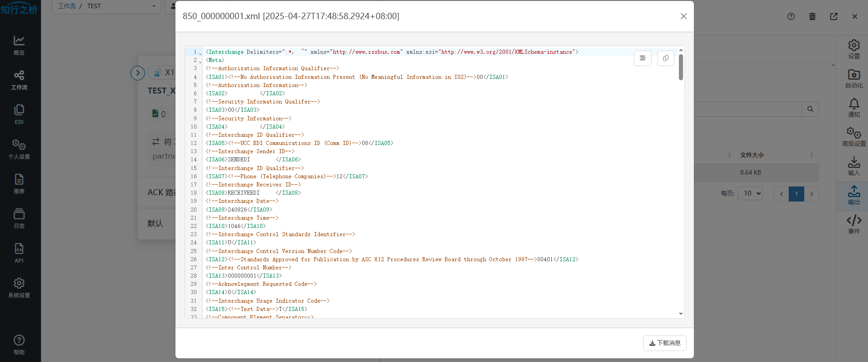868x362 pixels.
Task: Click line number 20 in gutter
Action: point(194,210)
